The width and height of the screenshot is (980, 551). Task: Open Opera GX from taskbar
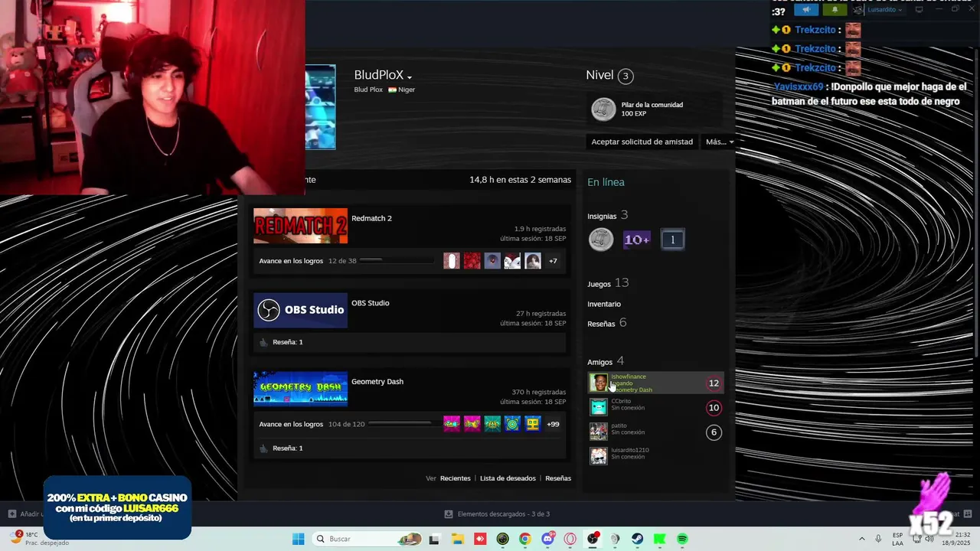(x=570, y=539)
